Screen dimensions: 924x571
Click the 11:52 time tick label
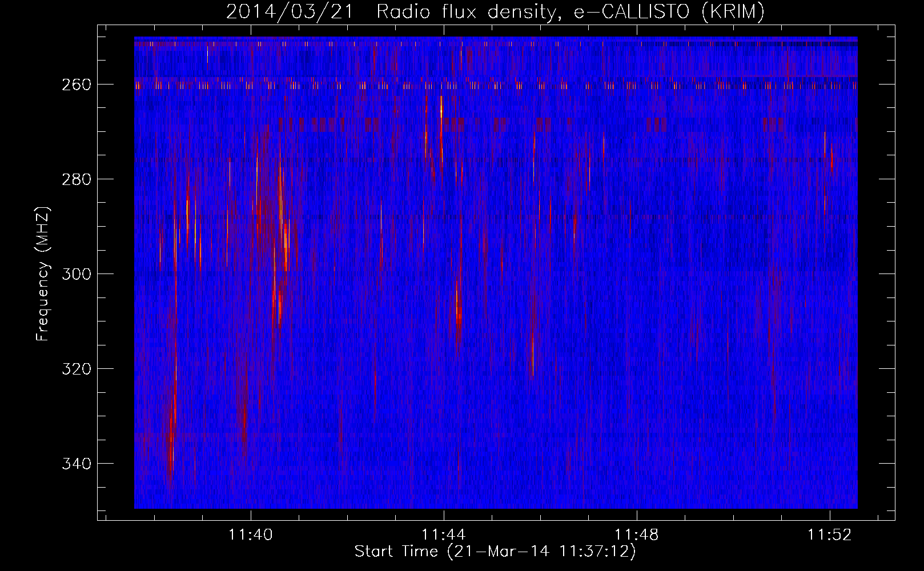click(x=830, y=534)
